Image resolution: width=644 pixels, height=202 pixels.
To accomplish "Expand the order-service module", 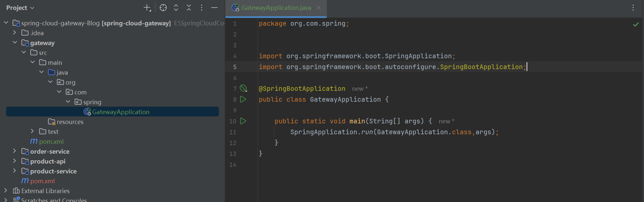I will pyautogui.click(x=15, y=151).
